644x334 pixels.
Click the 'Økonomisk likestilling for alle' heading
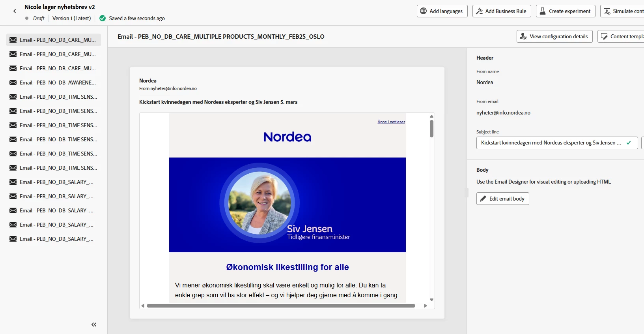coord(287,267)
